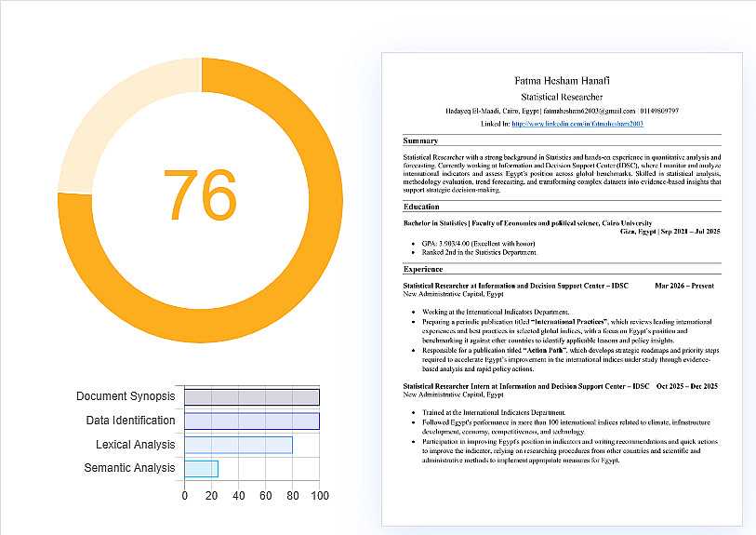The height and width of the screenshot is (535, 756).
Task: Click the GPA bullet point
Action: [x=478, y=244]
